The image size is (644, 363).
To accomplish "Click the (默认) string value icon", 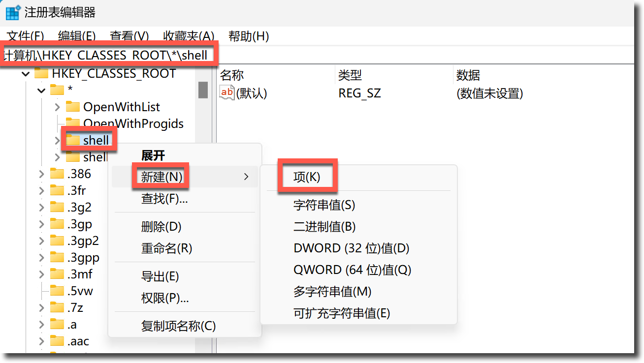I will click(227, 92).
